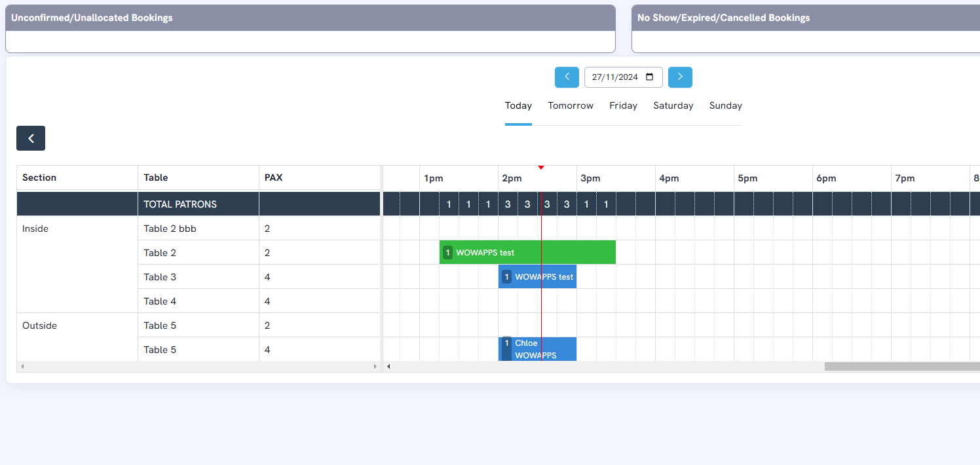Click the red current-time marker triangle
Screen dimensions: 980x465
click(x=541, y=168)
